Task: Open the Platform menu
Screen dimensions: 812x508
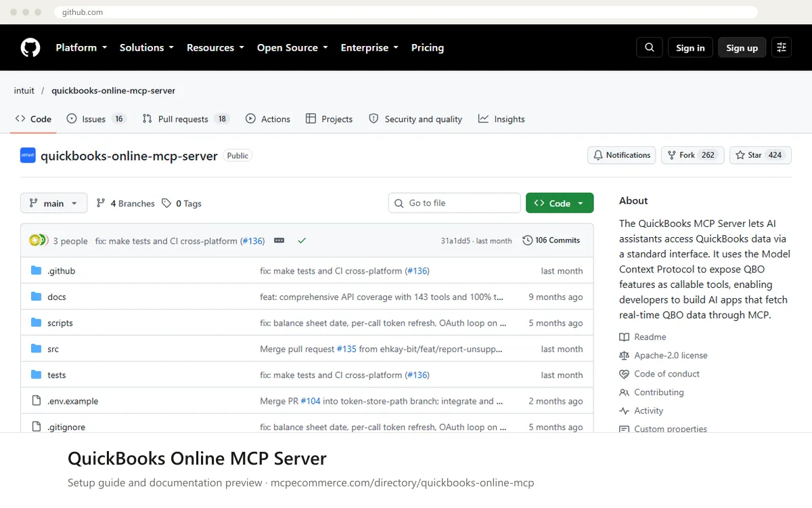Action: (81, 47)
